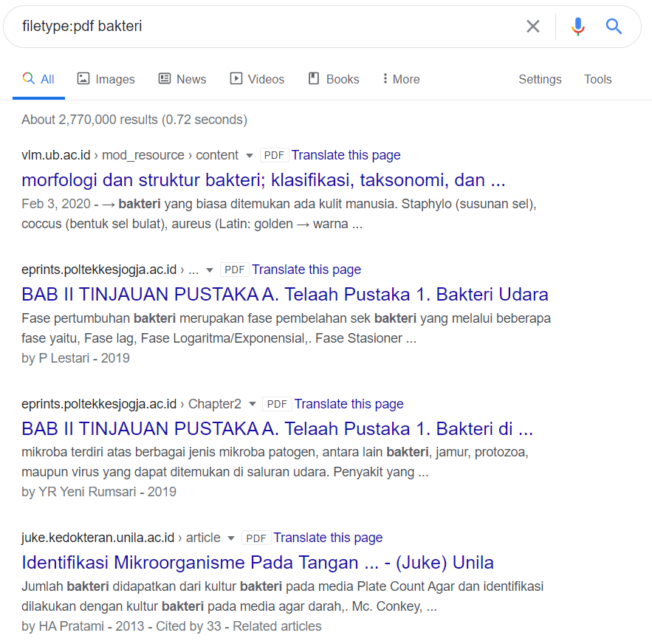Viewport: 652px width, 644px height.
Task: Open 'morfologi dan struktur bakteri' result
Action: [x=264, y=180]
